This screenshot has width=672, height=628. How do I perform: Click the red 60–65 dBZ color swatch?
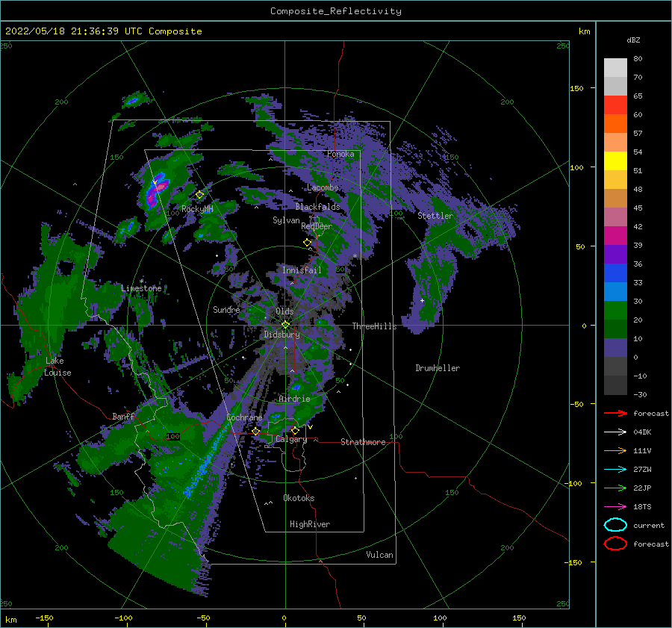615,105
